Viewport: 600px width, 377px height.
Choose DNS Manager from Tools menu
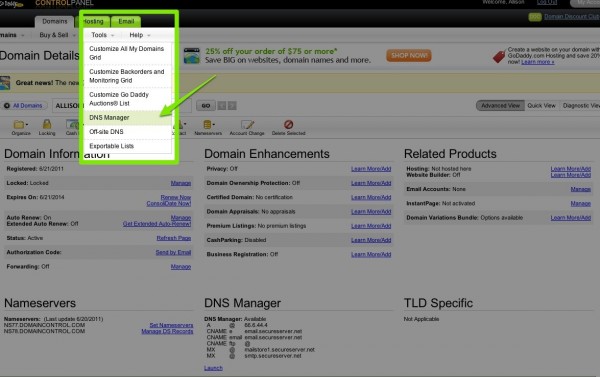coord(127,118)
